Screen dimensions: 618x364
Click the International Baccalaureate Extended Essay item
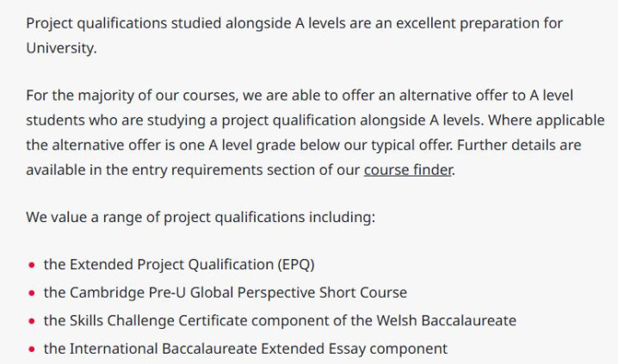[x=245, y=349]
